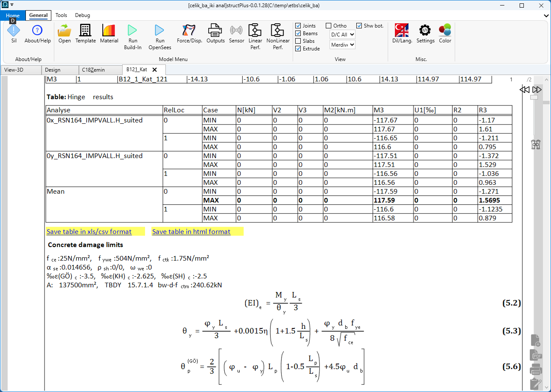The width and height of the screenshot is (551, 392).
Task: Open About/Help
Action: [37, 33]
